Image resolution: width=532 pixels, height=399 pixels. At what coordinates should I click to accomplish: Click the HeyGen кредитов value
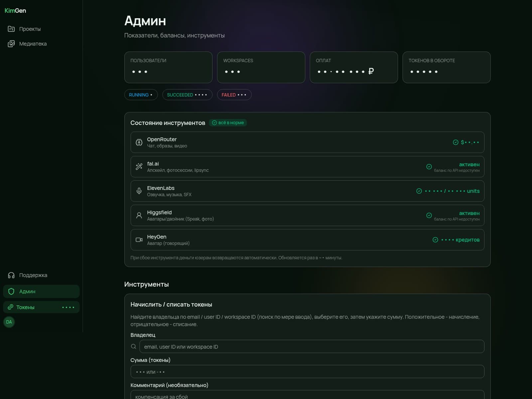pos(460,240)
